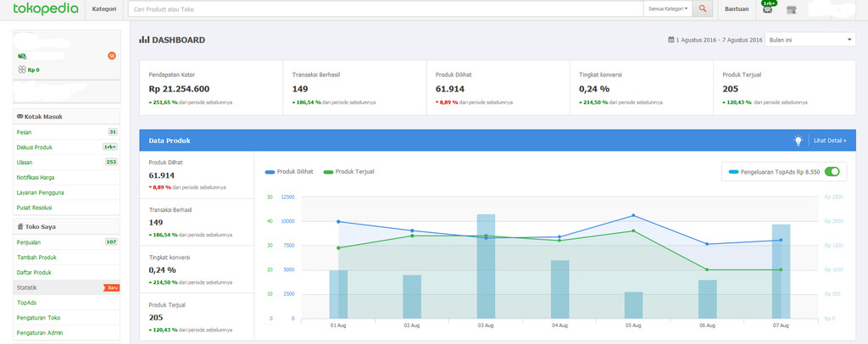
Task: Select Tingkat konversi metric in Data Produk panel
Action: (197, 269)
